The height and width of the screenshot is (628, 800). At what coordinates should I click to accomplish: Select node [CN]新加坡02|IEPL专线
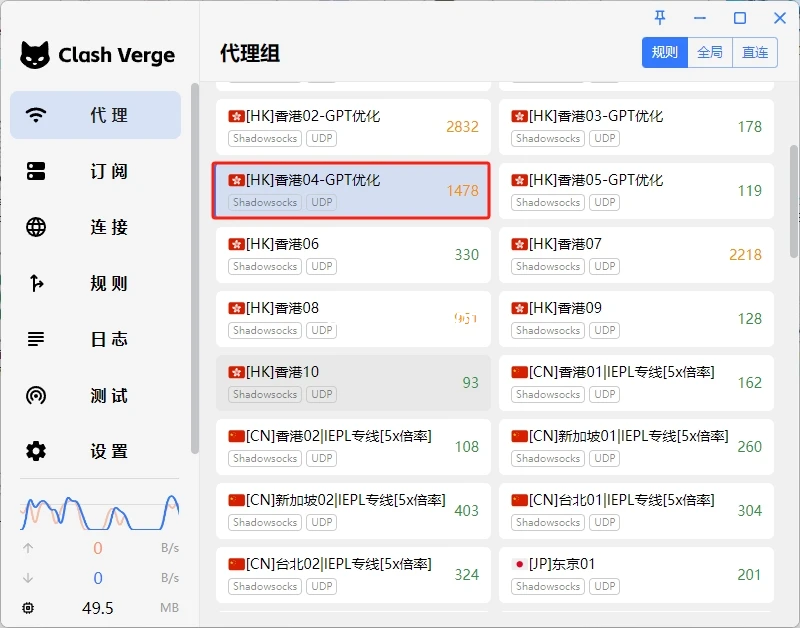click(x=353, y=511)
